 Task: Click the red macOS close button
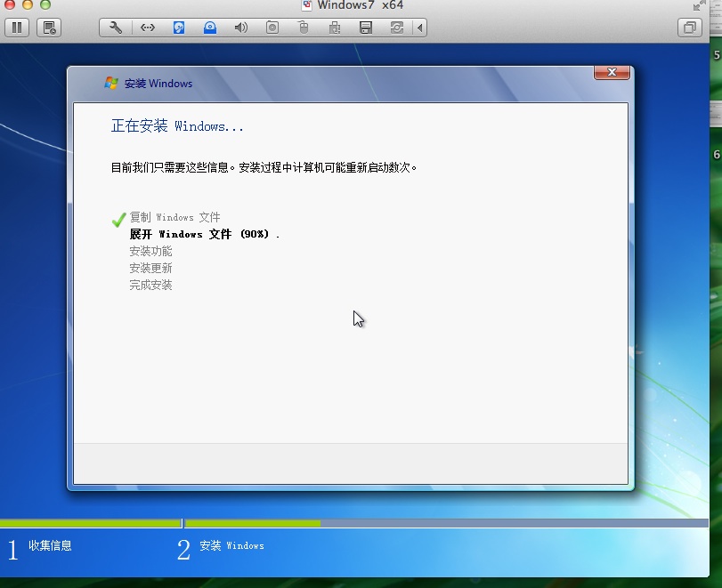pos(9,4)
